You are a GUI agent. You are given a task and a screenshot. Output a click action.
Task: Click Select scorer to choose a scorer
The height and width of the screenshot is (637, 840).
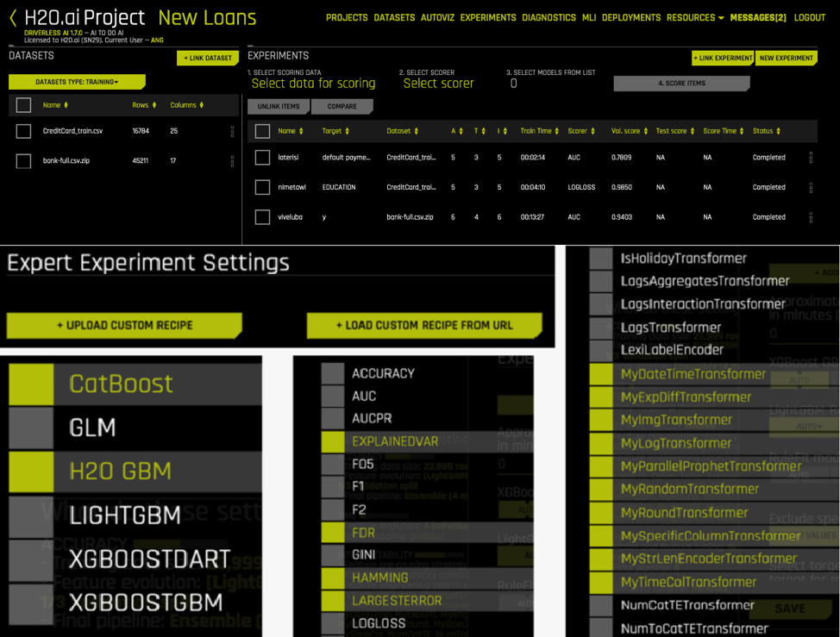tap(438, 84)
